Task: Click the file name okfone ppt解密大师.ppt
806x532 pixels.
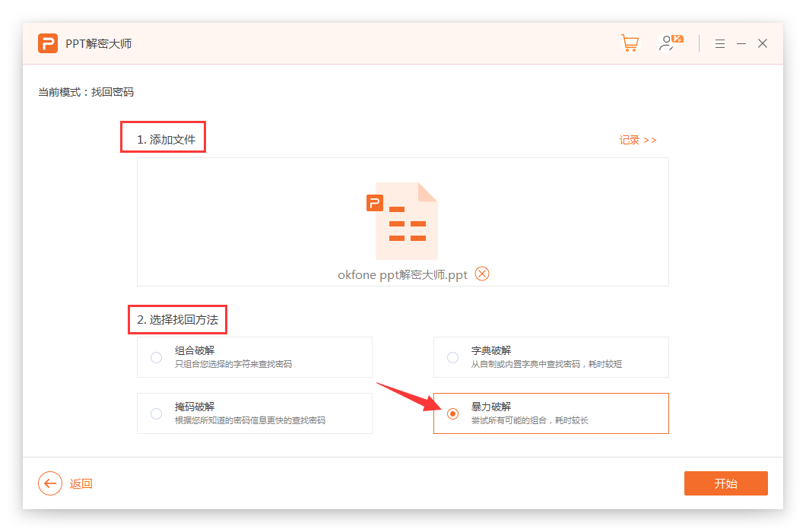Action: click(402, 274)
